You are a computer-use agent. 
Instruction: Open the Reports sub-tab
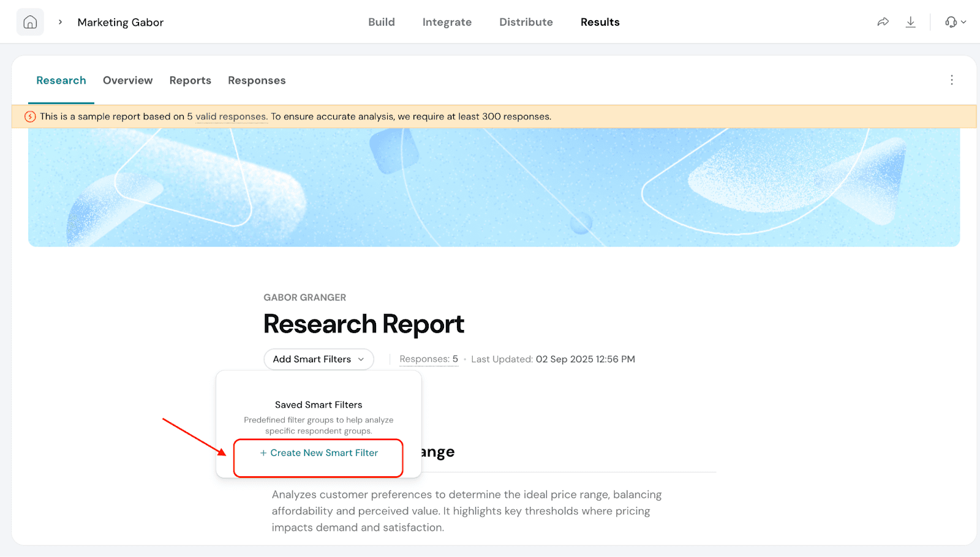click(190, 81)
